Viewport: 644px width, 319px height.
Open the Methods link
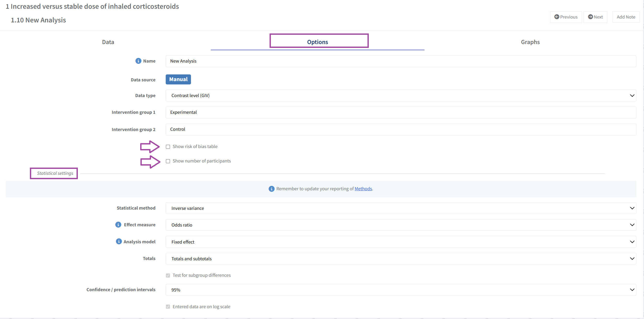(x=363, y=189)
